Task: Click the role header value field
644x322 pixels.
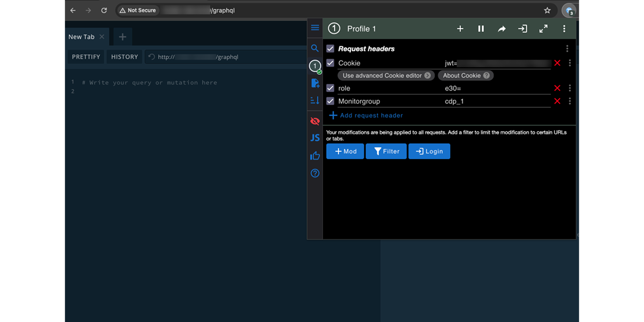Action: [x=496, y=89]
